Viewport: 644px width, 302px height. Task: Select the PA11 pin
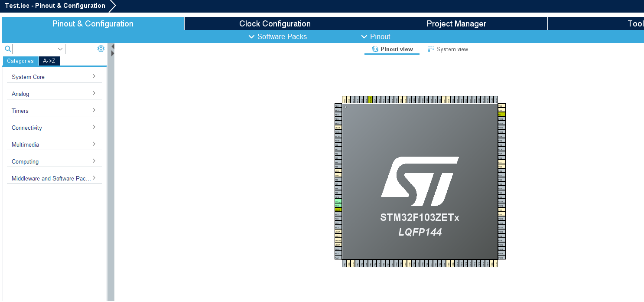(x=502, y=127)
